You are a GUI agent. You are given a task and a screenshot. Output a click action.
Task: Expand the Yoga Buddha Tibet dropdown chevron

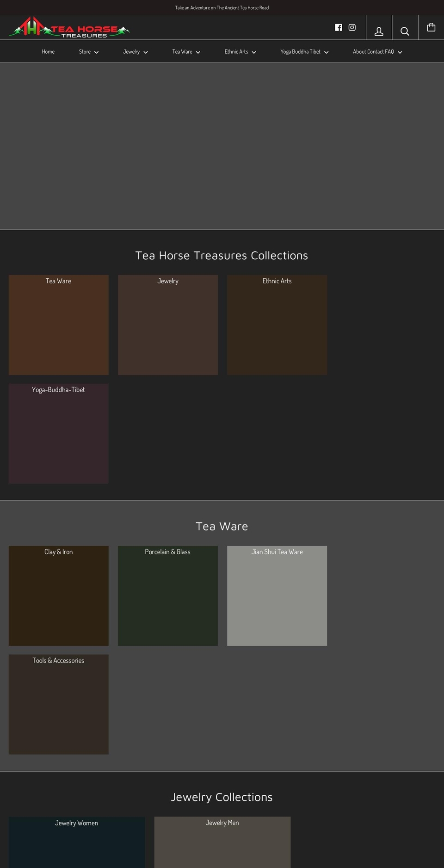326,52
